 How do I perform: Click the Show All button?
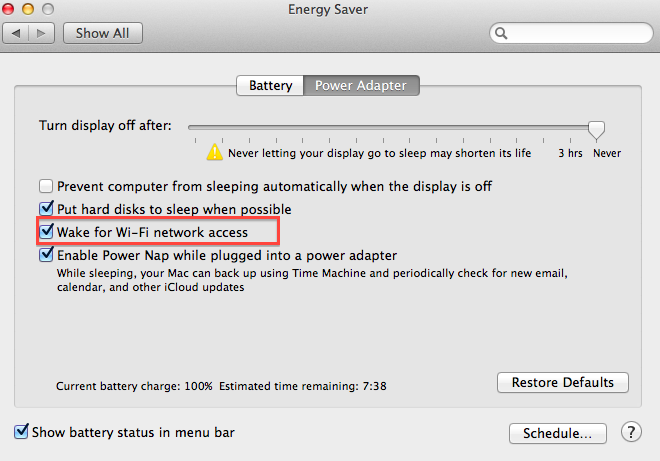[x=103, y=33]
